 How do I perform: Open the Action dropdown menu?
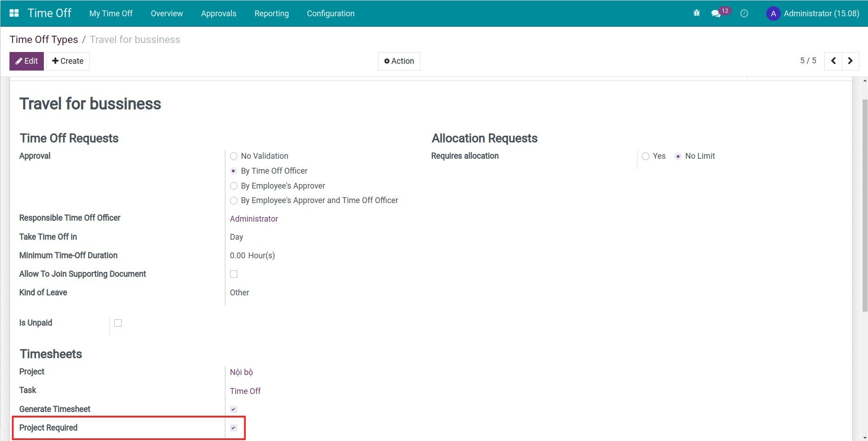coord(399,61)
